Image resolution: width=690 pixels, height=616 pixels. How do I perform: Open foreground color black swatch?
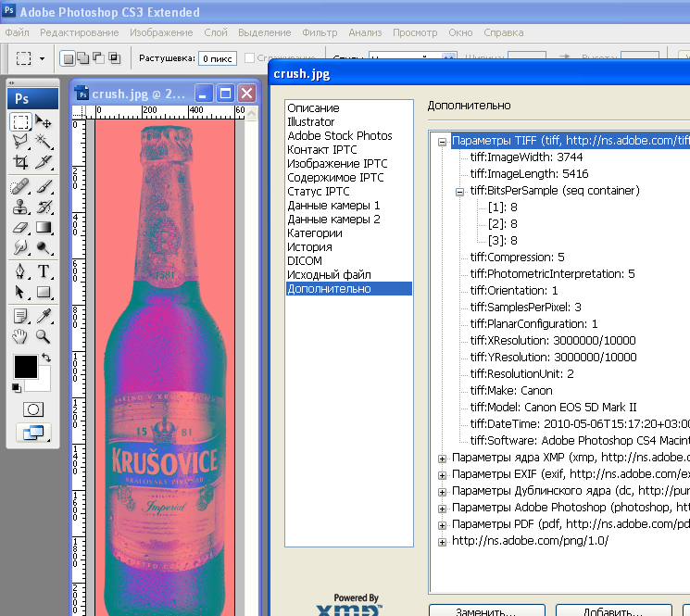24,366
